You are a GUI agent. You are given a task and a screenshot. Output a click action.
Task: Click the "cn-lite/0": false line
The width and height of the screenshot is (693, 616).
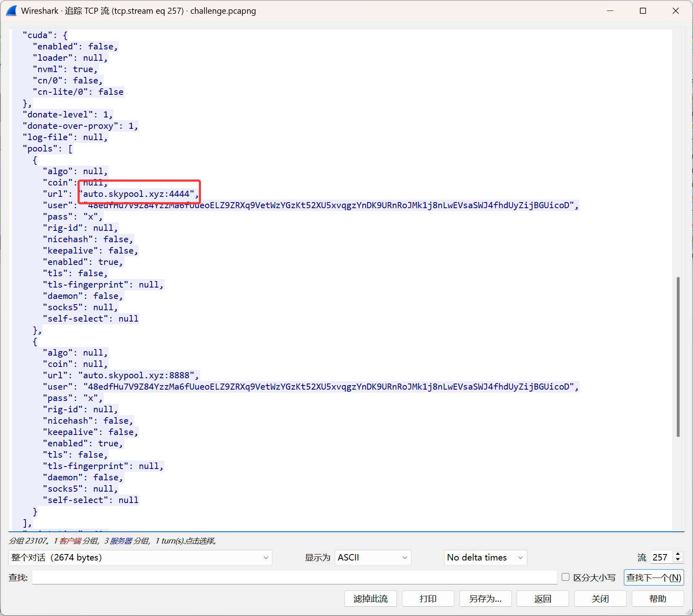[x=78, y=92]
